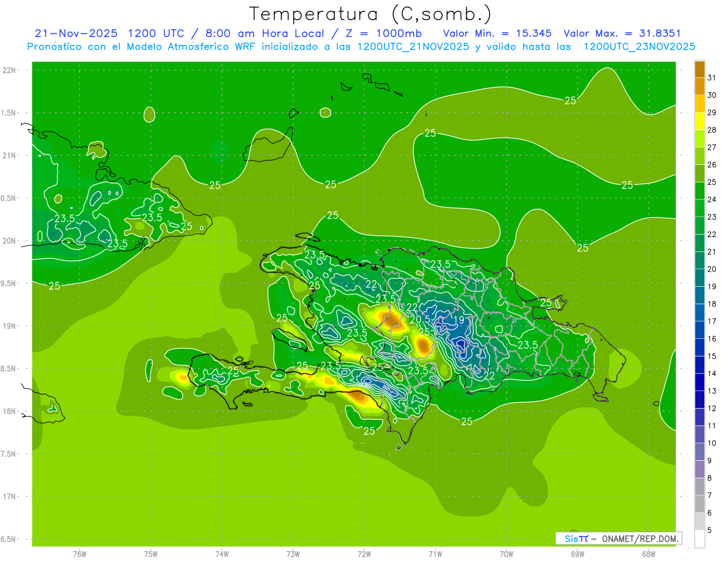Click the grey swatch between scale labels 6 and 7
This screenshot has width=728, height=562.
coord(699,504)
